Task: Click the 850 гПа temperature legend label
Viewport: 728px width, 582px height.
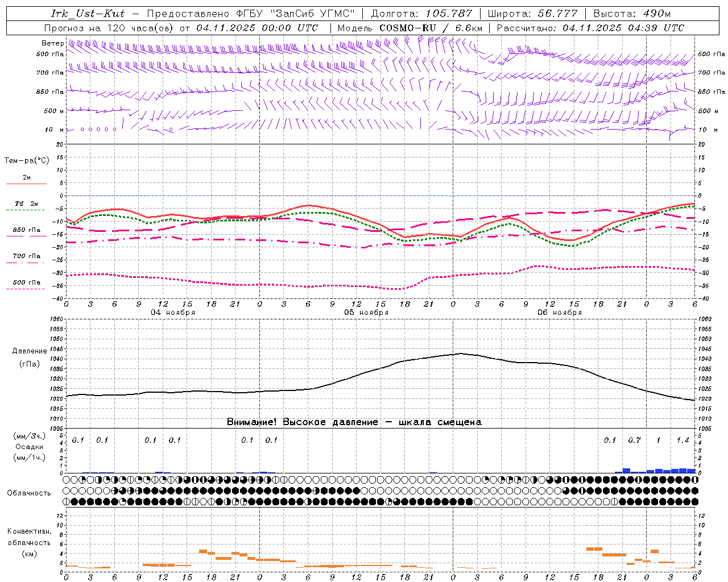Action: pos(27,230)
